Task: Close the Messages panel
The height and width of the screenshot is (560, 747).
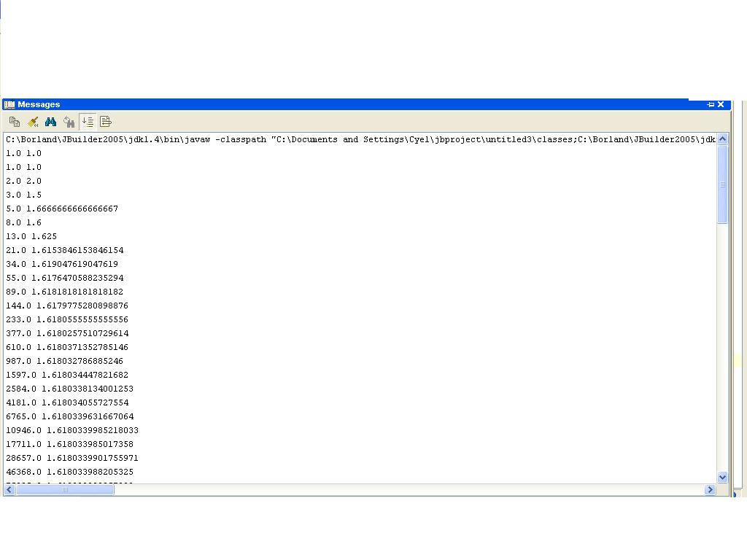Action: (x=721, y=104)
